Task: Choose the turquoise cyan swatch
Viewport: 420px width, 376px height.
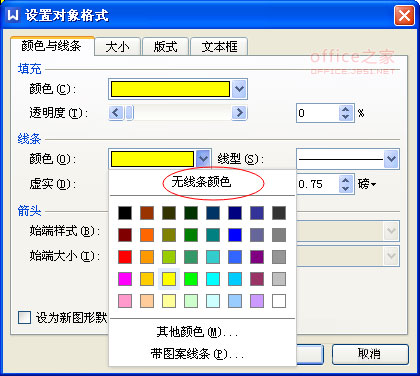Action: coord(213,279)
